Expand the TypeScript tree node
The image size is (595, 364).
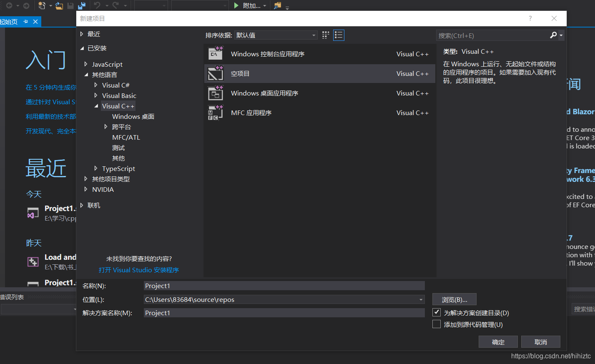pos(96,168)
